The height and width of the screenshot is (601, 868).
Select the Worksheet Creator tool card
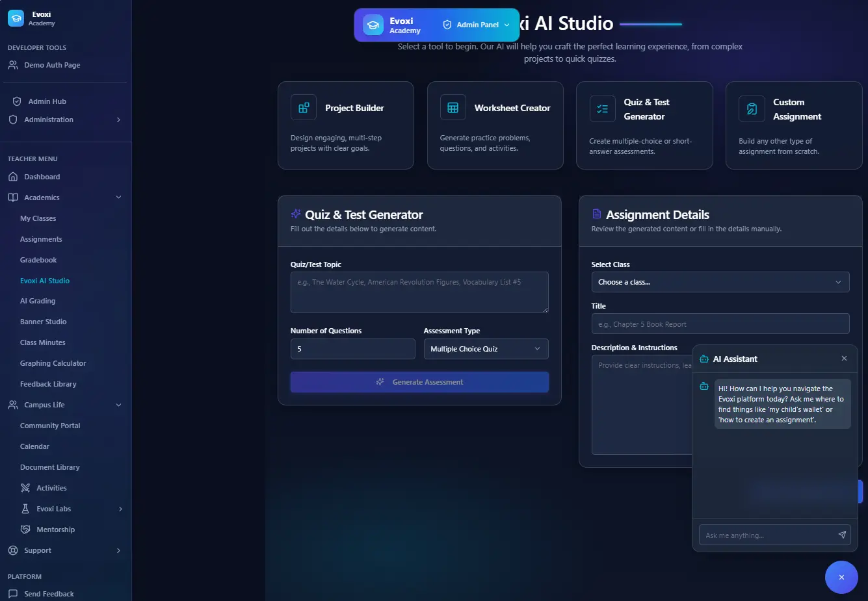[495, 125]
